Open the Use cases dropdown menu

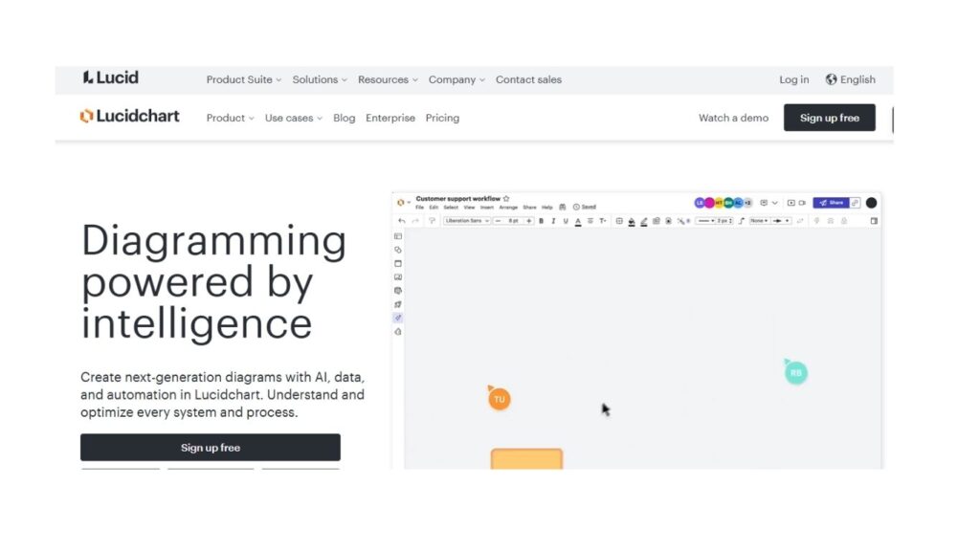click(293, 118)
